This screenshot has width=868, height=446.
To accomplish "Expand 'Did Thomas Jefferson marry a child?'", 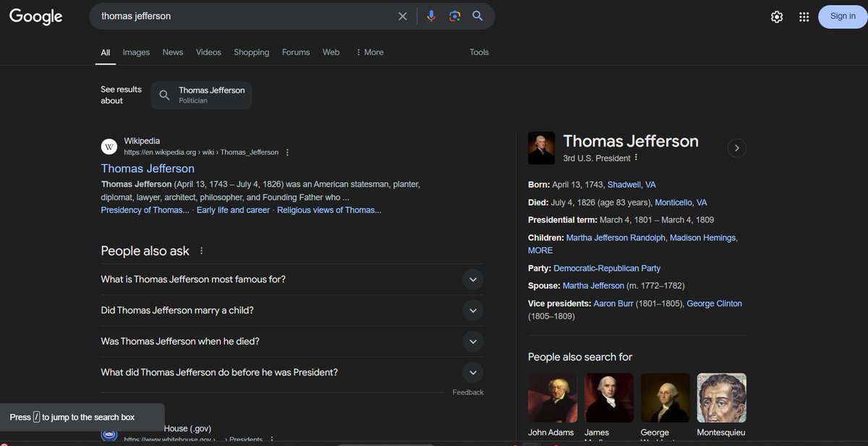I will coord(292,311).
